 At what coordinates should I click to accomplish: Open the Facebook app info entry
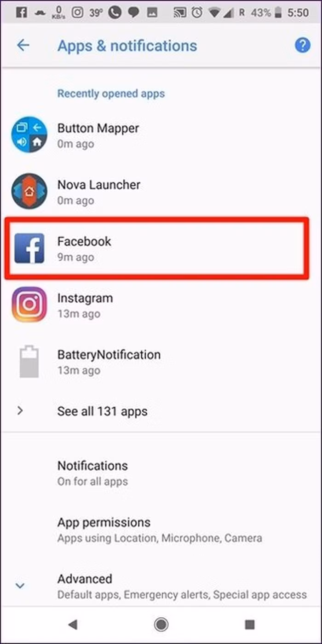[x=156, y=249]
